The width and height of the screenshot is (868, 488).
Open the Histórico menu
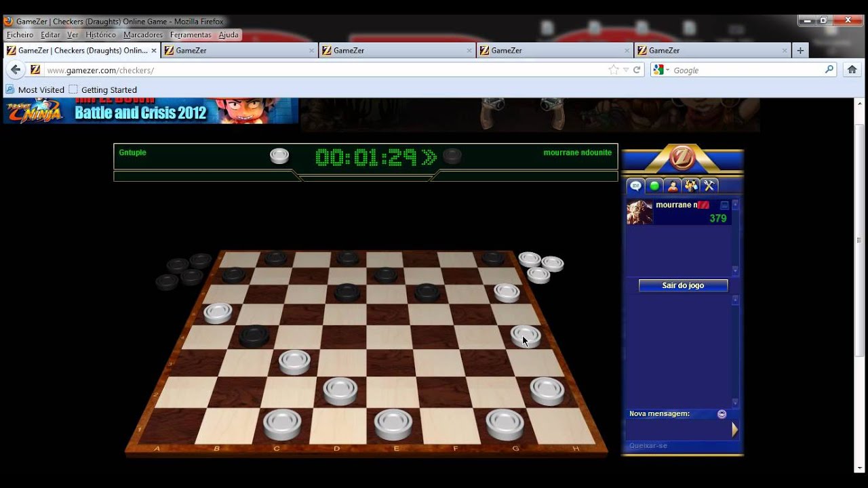click(x=100, y=35)
